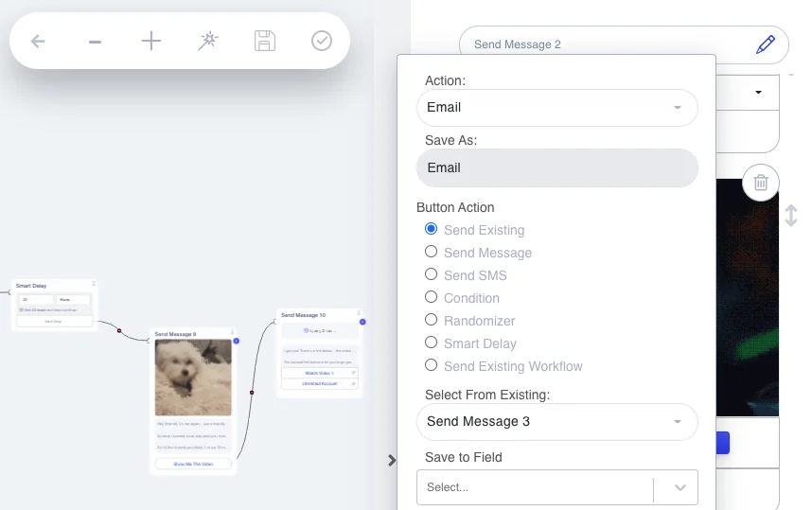Save the flow with the floppy disk icon
The height and width of the screenshot is (510, 812).
265,41
